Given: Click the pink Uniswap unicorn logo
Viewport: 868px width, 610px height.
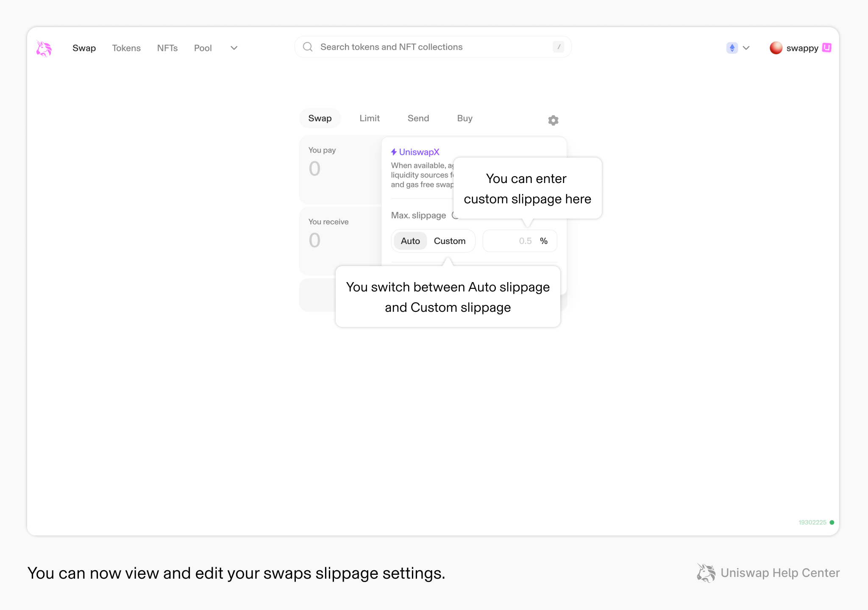Looking at the screenshot, I should pos(44,48).
